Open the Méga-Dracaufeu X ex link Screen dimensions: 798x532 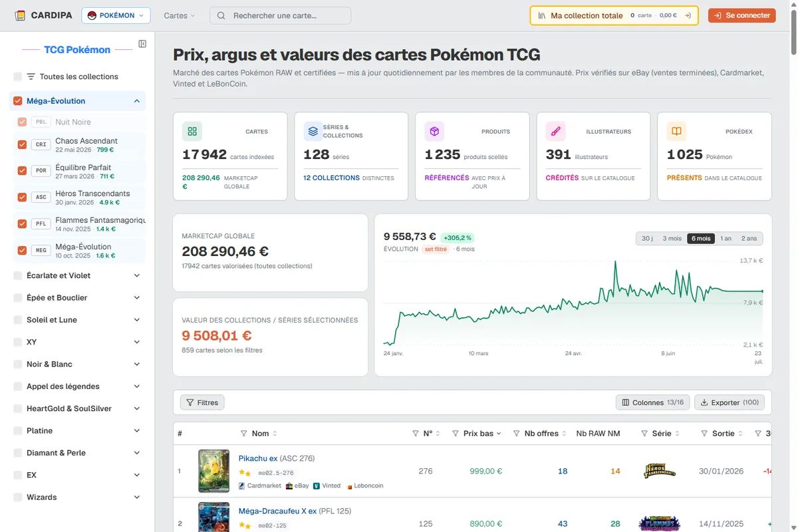point(278,511)
